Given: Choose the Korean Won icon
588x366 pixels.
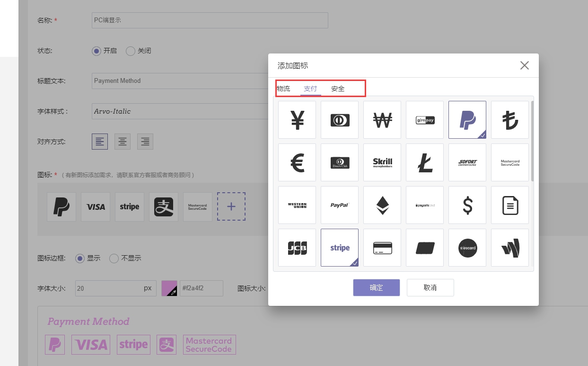Looking at the screenshot, I should tap(382, 120).
